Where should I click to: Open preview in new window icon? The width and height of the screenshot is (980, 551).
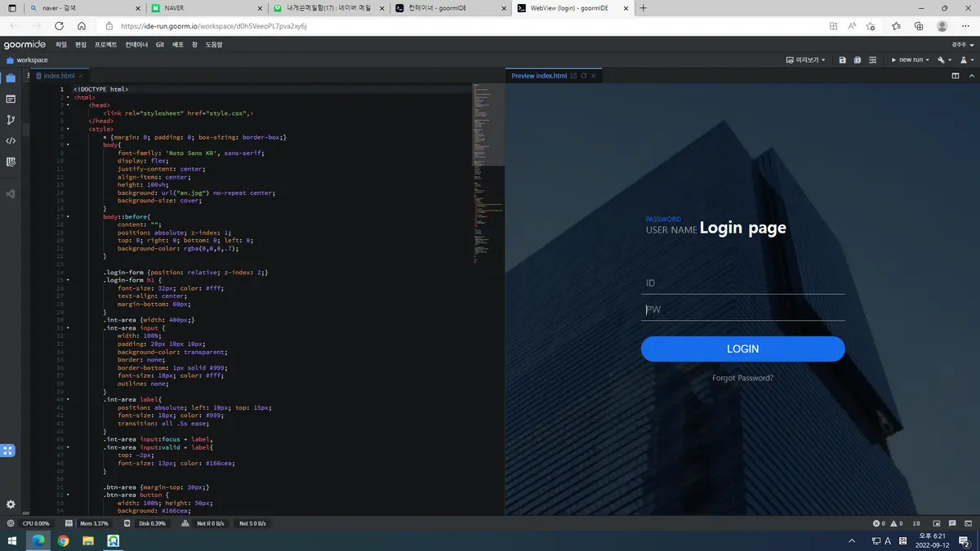[573, 76]
